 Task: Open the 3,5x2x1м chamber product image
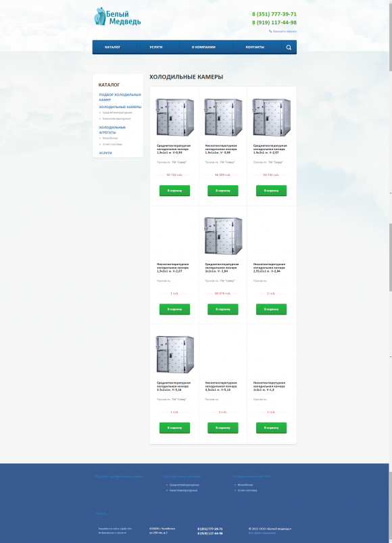tap(175, 354)
